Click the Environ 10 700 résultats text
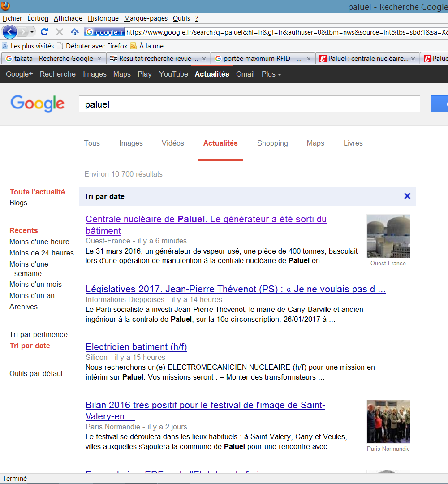Screen dimensions: 448x484 click(x=123, y=174)
